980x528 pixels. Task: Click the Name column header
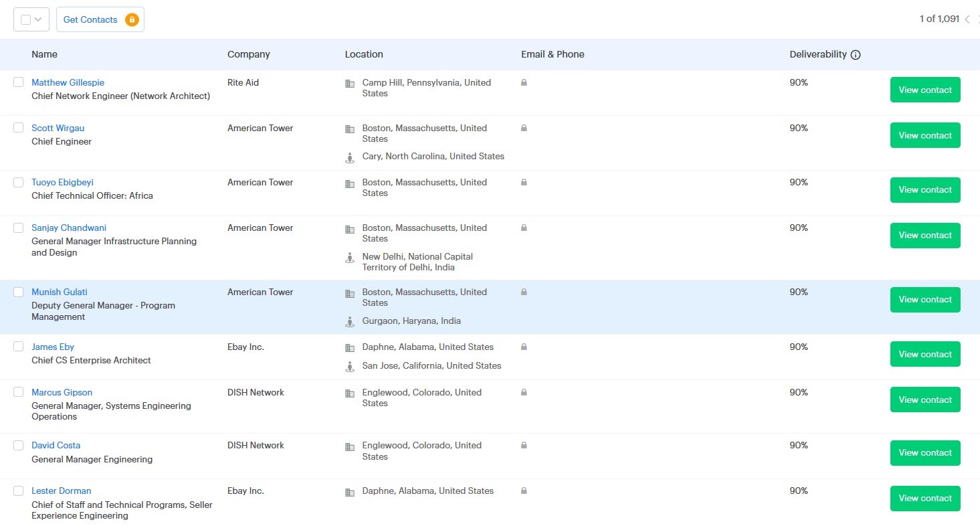(44, 54)
